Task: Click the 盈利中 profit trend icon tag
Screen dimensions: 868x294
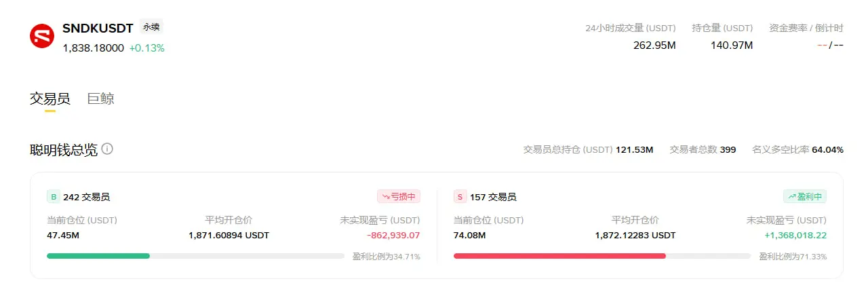Action: [805, 197]
